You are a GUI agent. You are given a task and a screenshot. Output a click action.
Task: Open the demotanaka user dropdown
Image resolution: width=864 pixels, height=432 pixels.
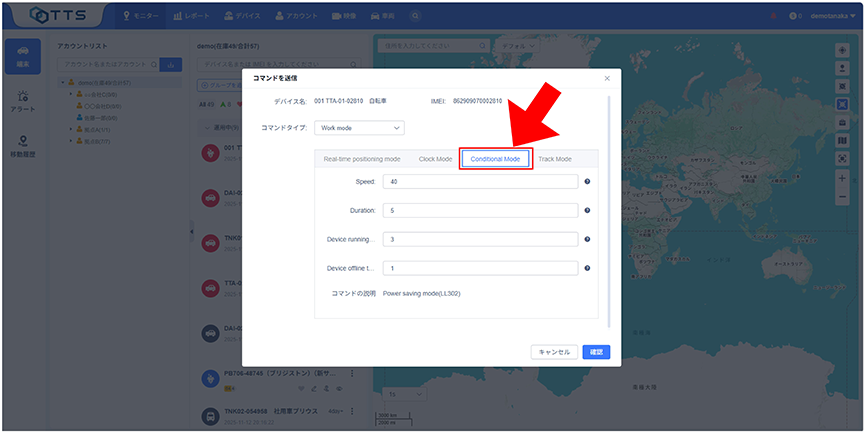[x=832, y=16]
